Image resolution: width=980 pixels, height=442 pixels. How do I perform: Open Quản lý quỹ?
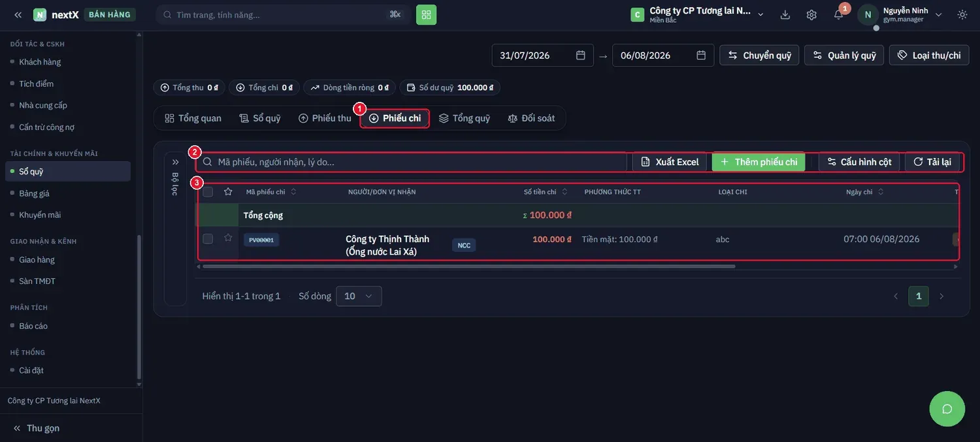click(844, 55)
